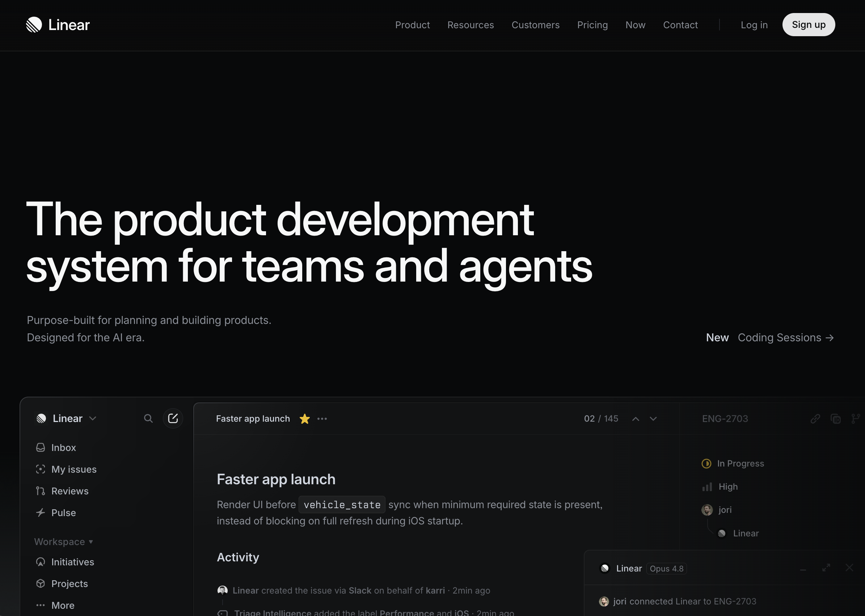Click the Log in link
Viewport: 865px width, 616px height.
[x=754, y=25]
